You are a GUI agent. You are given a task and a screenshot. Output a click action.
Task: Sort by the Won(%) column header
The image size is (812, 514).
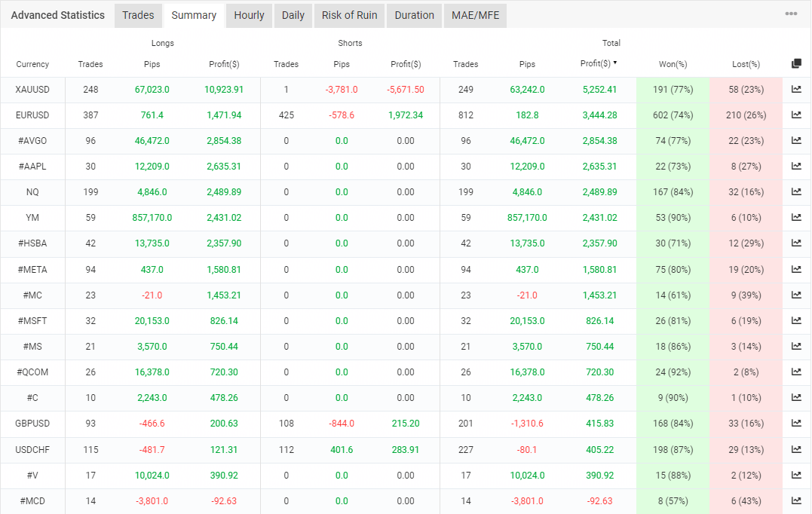(673, 64)
